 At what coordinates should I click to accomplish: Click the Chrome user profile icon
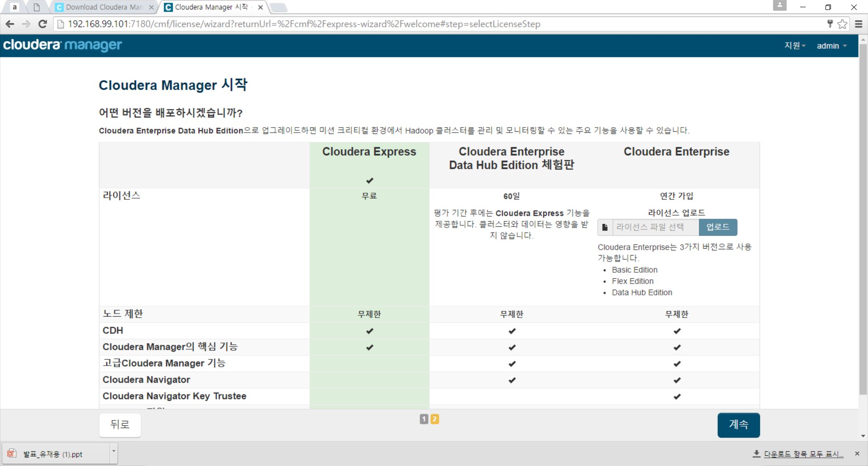[x=780, y=6]
